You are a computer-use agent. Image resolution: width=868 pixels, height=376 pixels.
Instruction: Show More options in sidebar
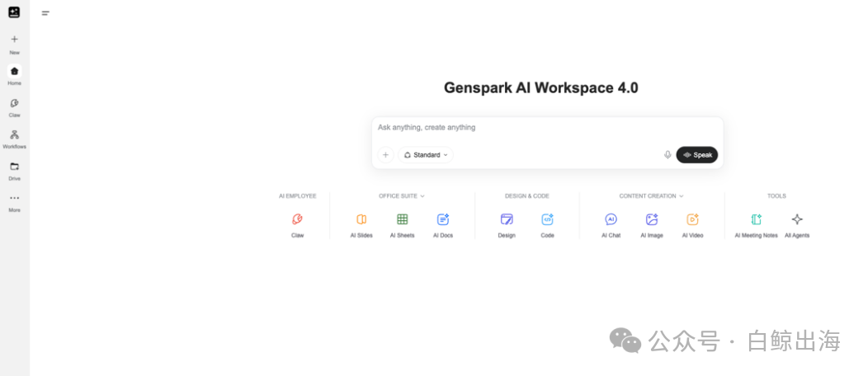pyautogui.click(x=14, y=202)
